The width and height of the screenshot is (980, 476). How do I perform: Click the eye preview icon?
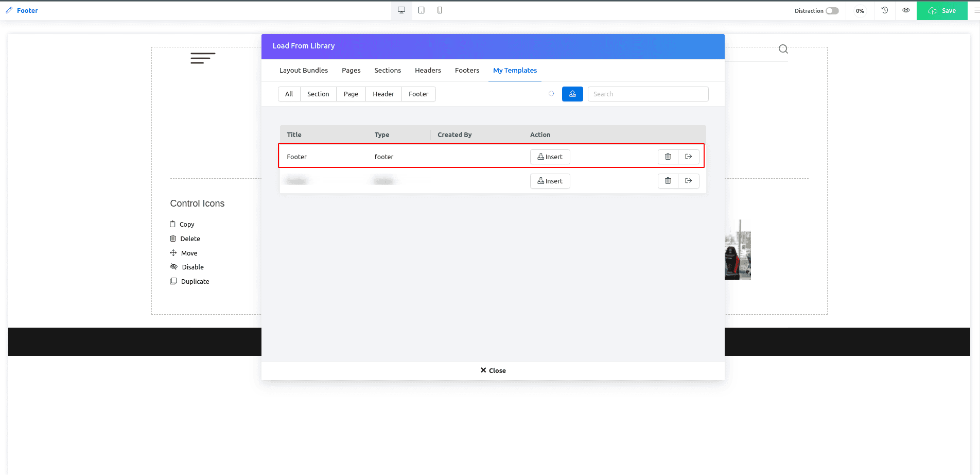(906, 10)
